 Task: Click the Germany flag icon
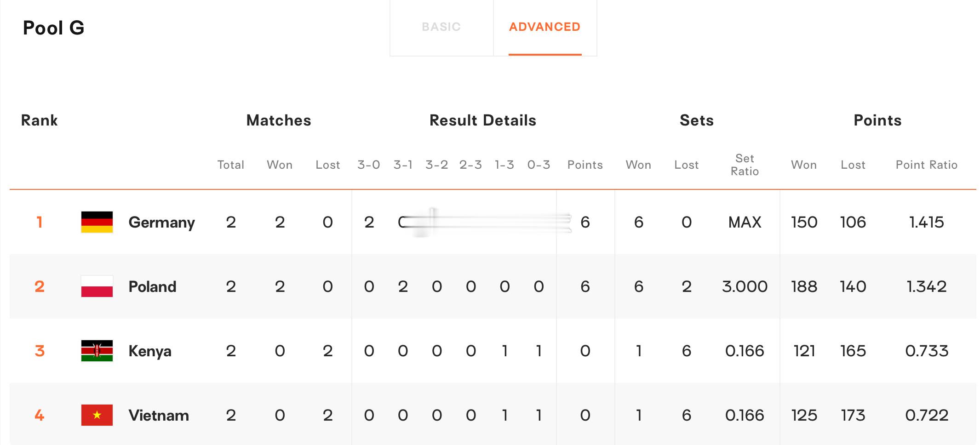pos(97,222)
